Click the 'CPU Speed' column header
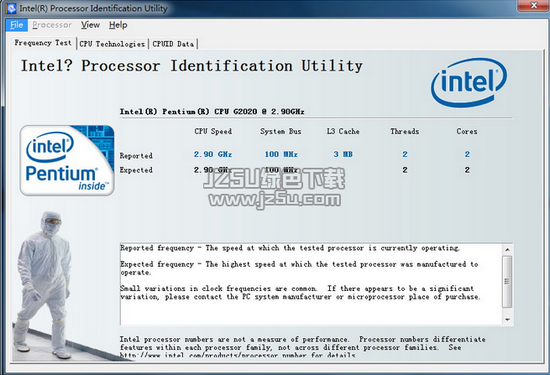550x375 pixels. click(213, 131)
